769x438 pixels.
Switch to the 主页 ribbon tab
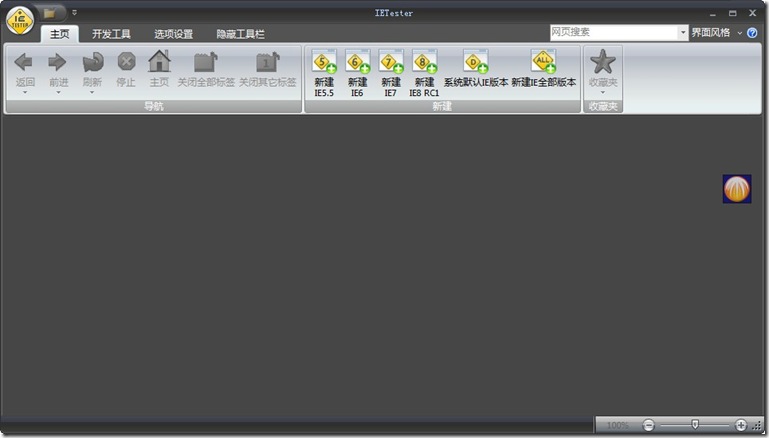60,34
